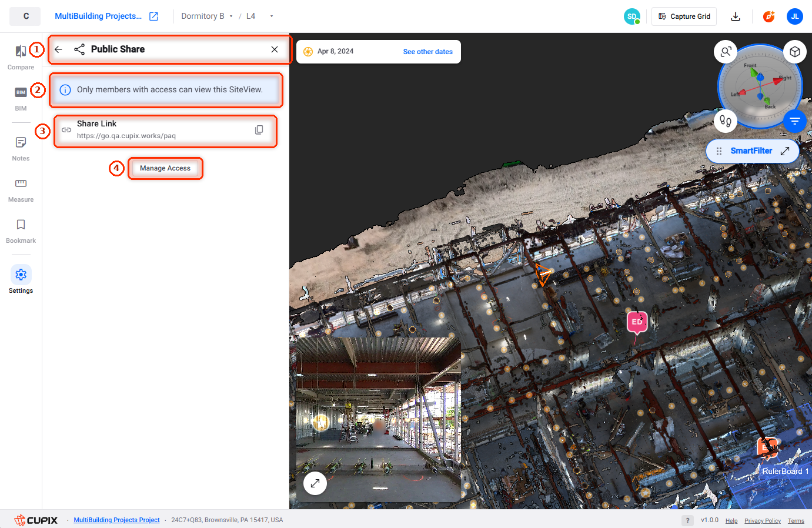Viewport: 812px width, 528px height.
Task: Select the pink ED marker in the 3D view
Action: [x=637, y=323]
